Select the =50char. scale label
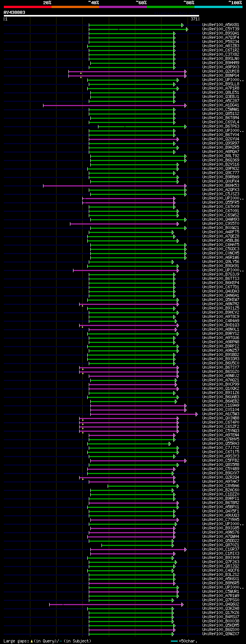This screenshot has width=246, height=644. pos(188,641)
